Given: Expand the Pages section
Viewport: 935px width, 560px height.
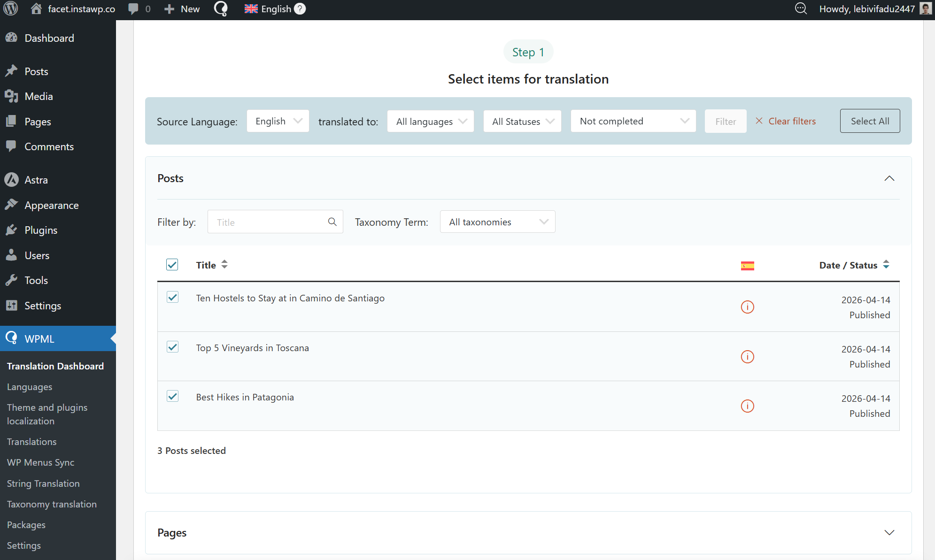Looking at the screenshot, I should click(889, 532).
